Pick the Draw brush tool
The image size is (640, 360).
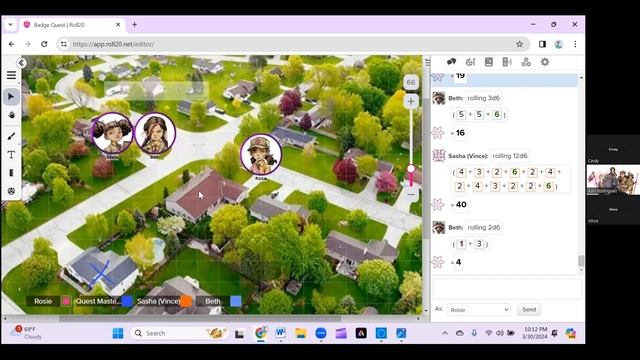pos(11,136)
